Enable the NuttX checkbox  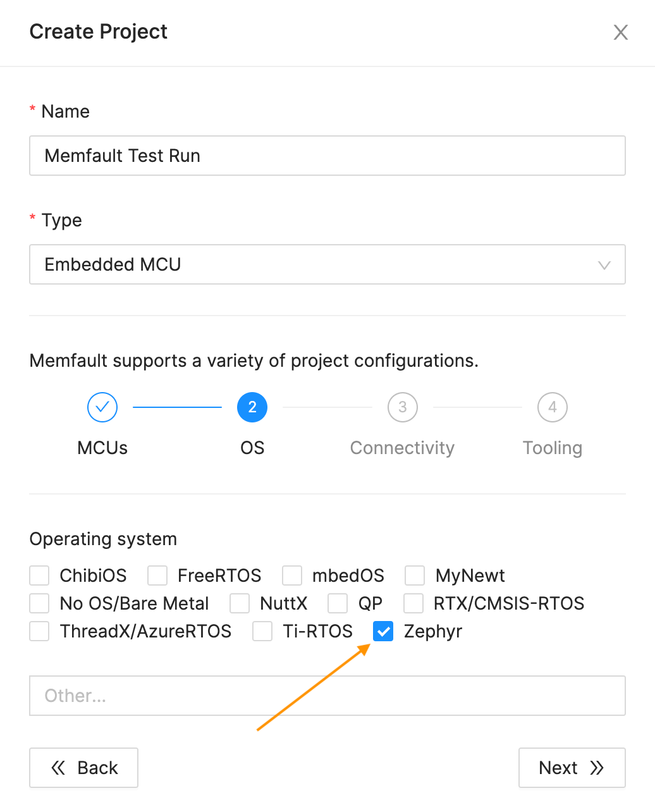click(240, 603)
